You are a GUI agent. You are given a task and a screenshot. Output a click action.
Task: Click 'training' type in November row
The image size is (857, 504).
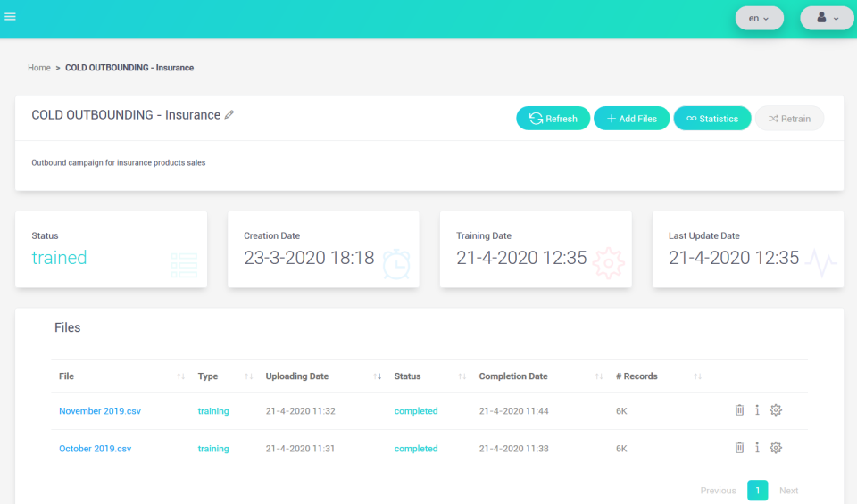213,410
